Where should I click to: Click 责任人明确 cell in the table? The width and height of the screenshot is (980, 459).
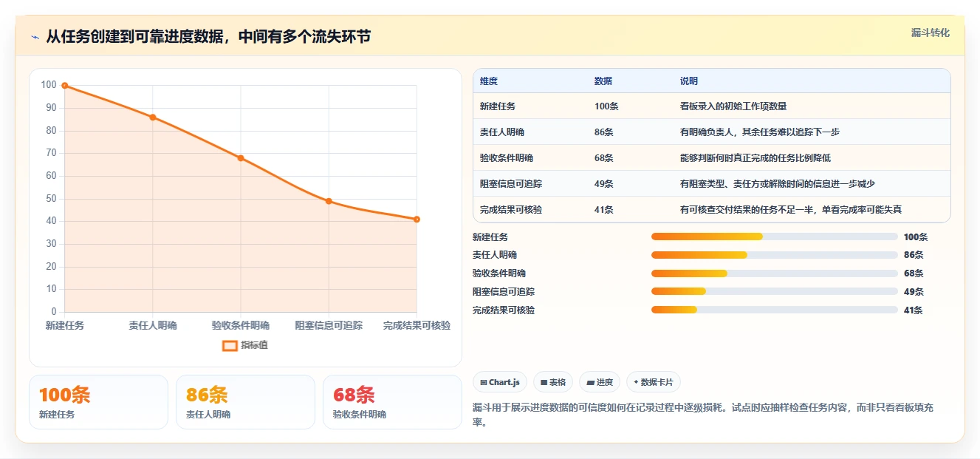pos(502,132)
